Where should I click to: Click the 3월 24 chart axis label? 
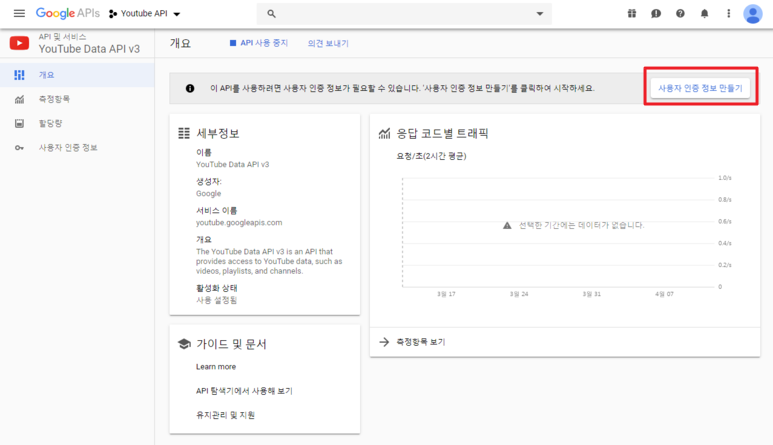[x=519, y=294]
